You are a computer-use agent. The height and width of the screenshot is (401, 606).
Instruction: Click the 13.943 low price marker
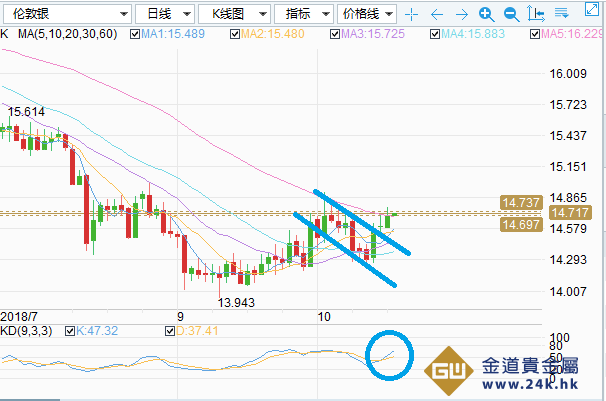coord(236,302)
